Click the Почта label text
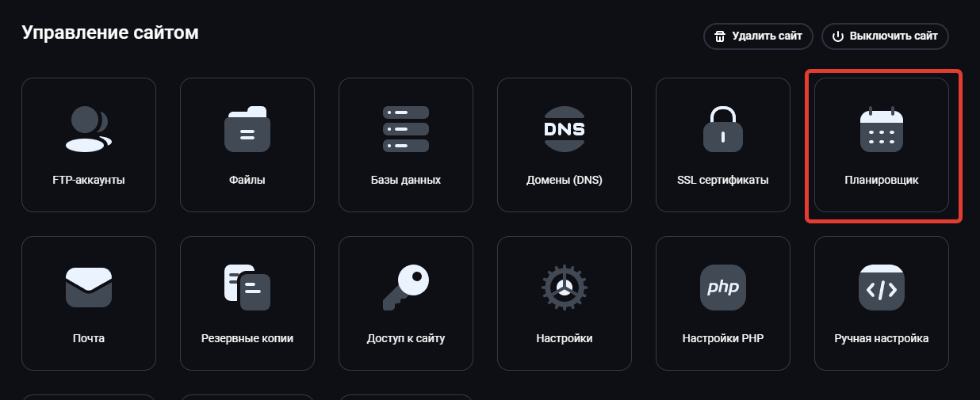The height and width of the screenshot is (400, 980). pyautogui.click(x=88, y=338)
